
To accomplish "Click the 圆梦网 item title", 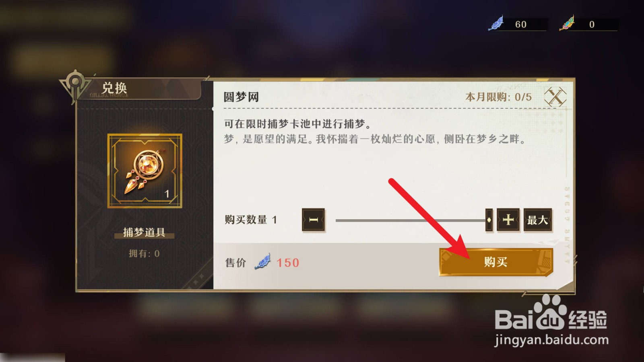I will click(x=241, y=97).
